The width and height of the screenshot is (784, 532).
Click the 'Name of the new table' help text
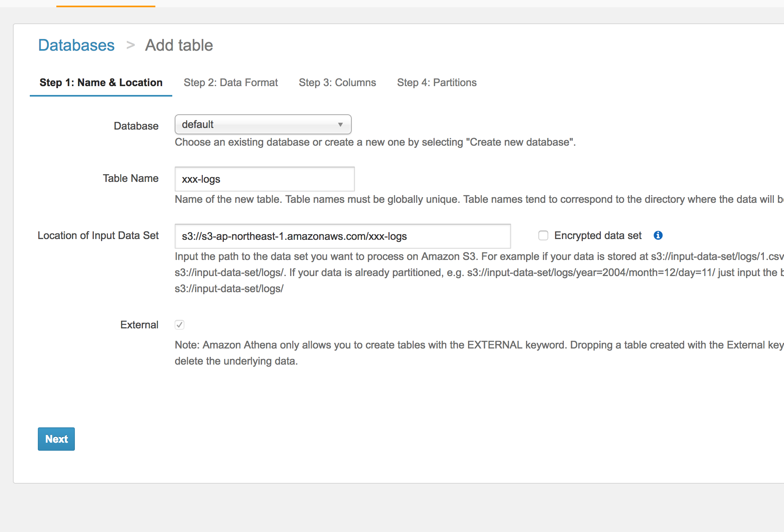point(479,199)
